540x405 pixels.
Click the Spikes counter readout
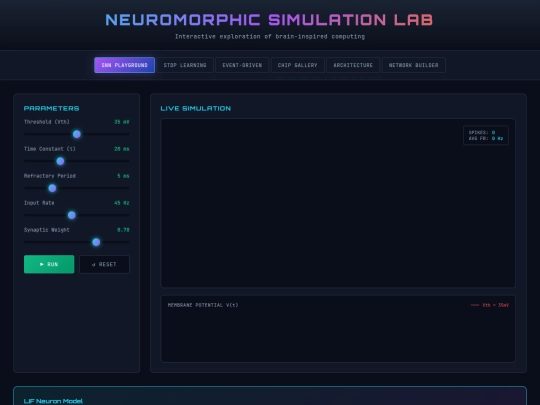(482, 132)
